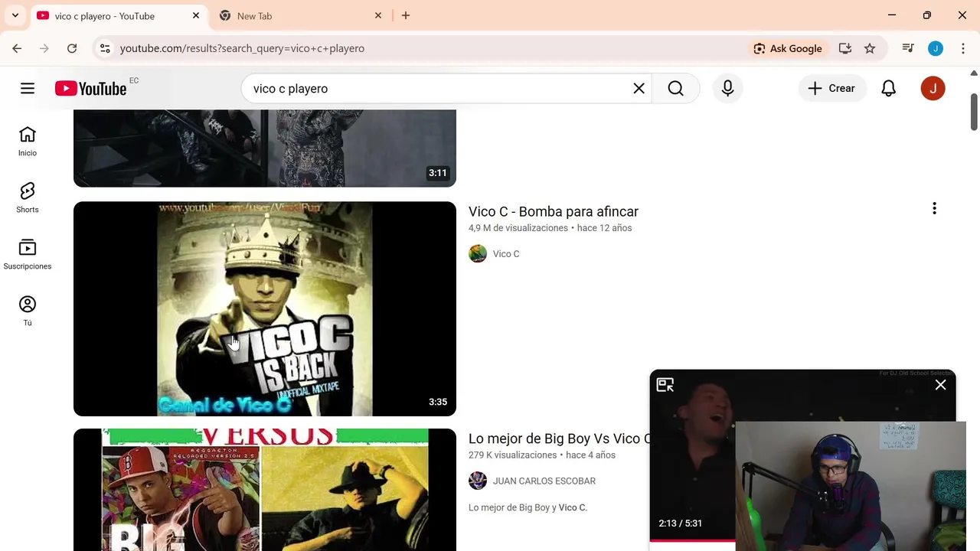This screenshot has height=551, width=980.
Task: Open Lo mejor de Big Boy Vs Vico C title
Action: point(559,439)
